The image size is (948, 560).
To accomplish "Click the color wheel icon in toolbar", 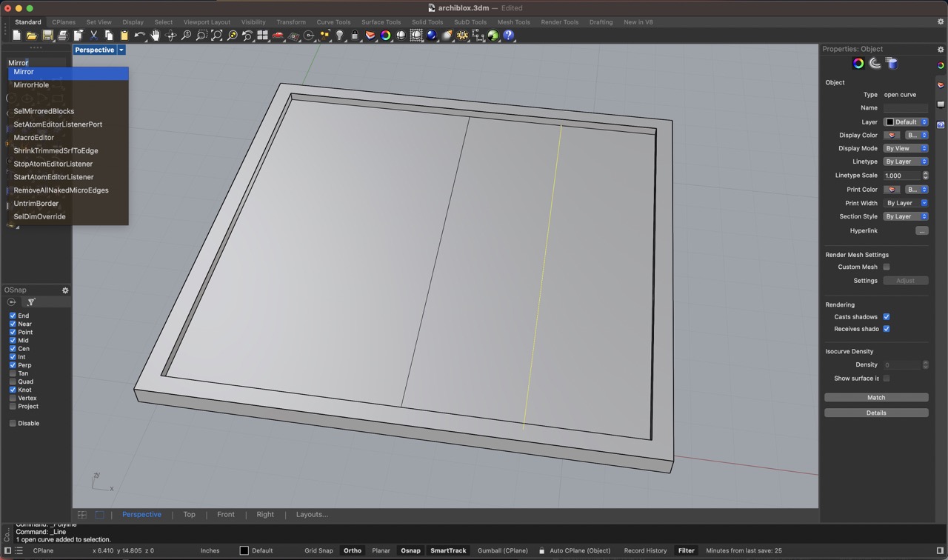I will pos(385,36).
